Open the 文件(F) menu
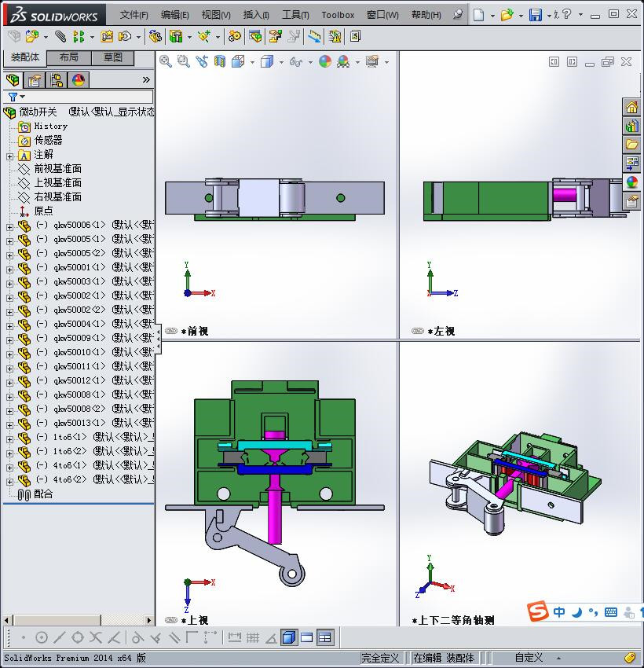 click(x=134, y=15)
